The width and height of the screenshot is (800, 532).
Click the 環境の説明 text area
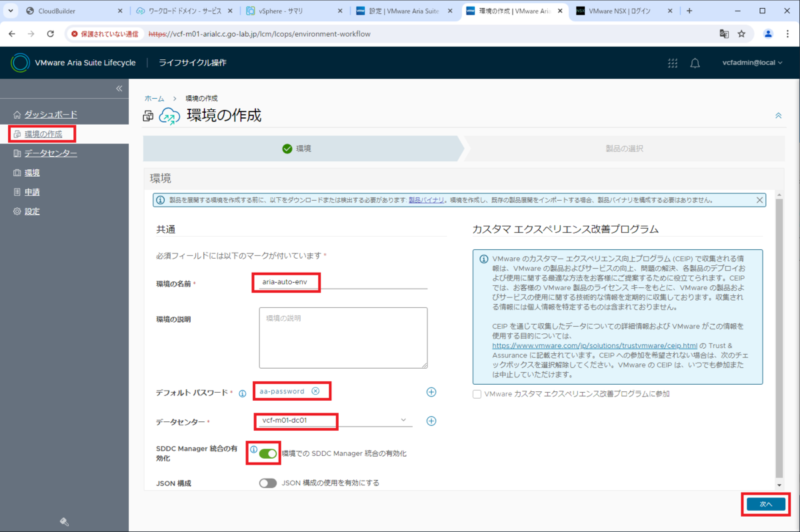343,337
